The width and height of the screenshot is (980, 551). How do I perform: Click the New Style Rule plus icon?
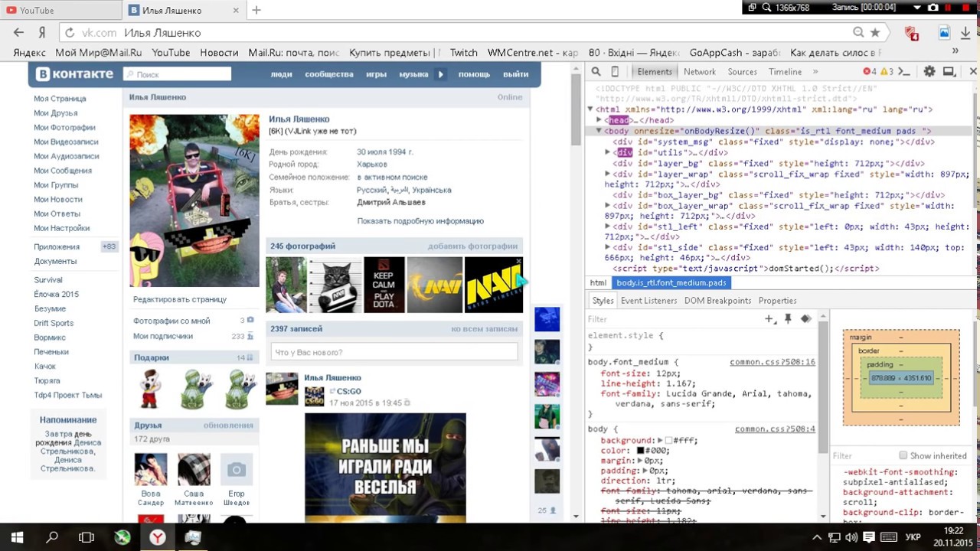tap(770, 318)
